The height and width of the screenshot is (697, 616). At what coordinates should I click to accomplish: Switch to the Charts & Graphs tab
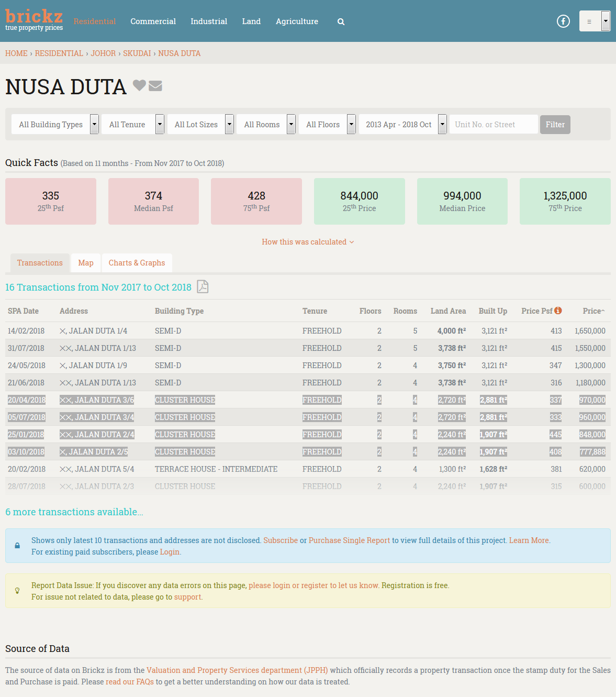(137, 263)
